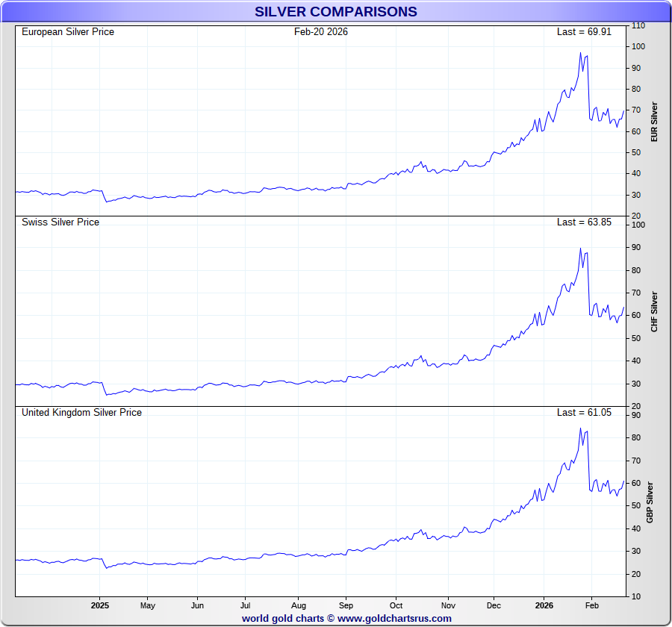Image resolution: width=672 pixels, height=627 pixels.
Task: Click the Last = 69.91 value
Action: point(584,31)
